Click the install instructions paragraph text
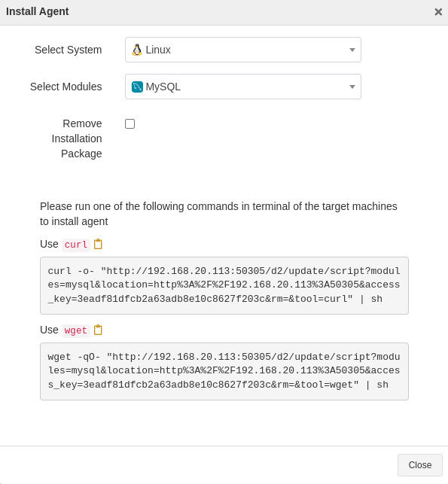Viewport: 448px width, 484px height. 218,214
